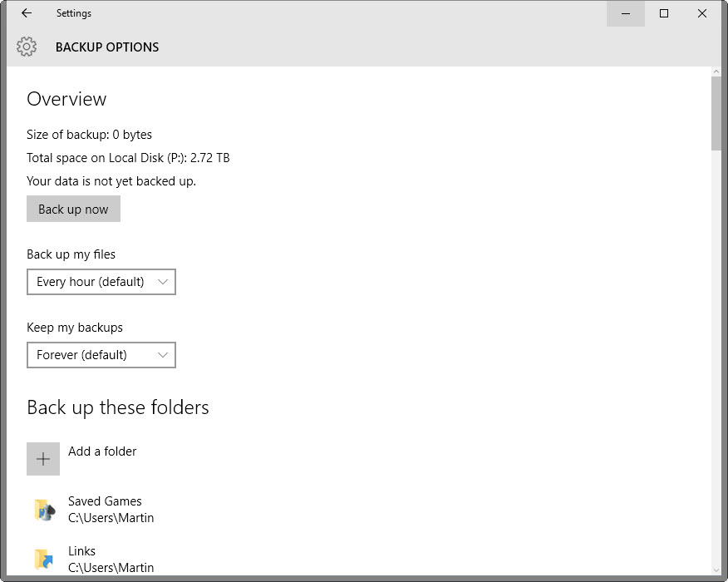The width and height of the screenshot is (728, 582).
Task: Click the BACKUP OPTIONS title
Action: click(x=107, y=47)
